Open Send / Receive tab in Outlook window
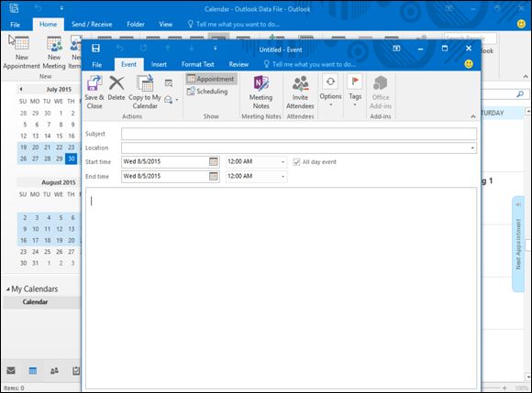 [x=92, y=25]
